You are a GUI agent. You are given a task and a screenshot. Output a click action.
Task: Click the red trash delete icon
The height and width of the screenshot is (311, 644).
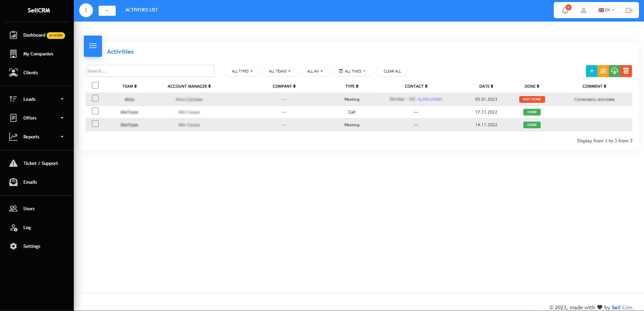pos(626,71)
